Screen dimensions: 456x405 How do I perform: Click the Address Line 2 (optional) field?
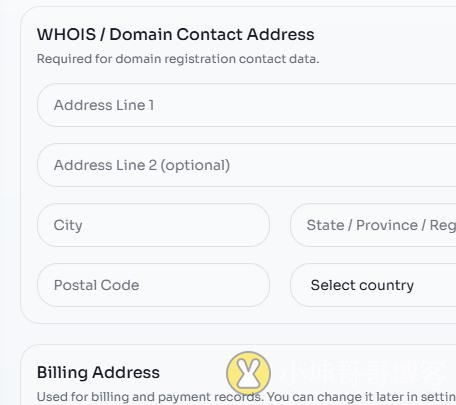[x=247, y=165]
